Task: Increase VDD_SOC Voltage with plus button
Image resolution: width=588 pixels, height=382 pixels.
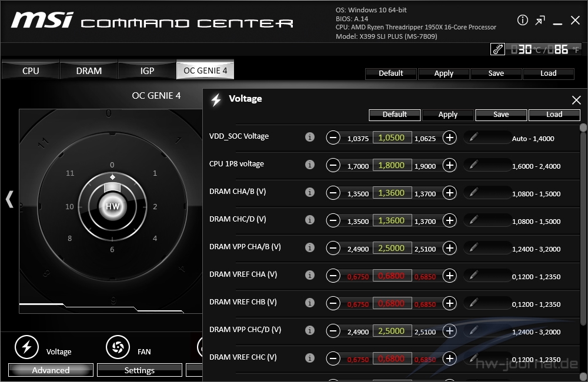Action: coord(450,138)
